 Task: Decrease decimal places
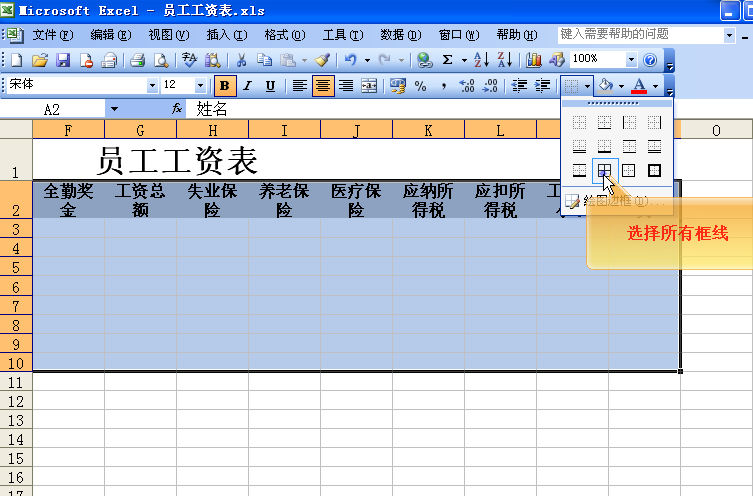click(x=490, y=86)
